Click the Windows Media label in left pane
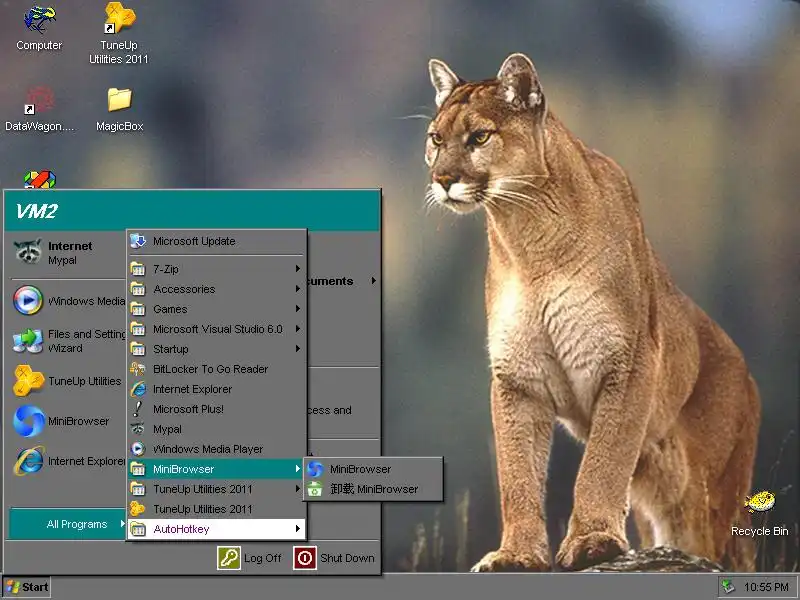The height and width of the screenshot is (600, 800). pyautogui.click(x=86, y=301)
